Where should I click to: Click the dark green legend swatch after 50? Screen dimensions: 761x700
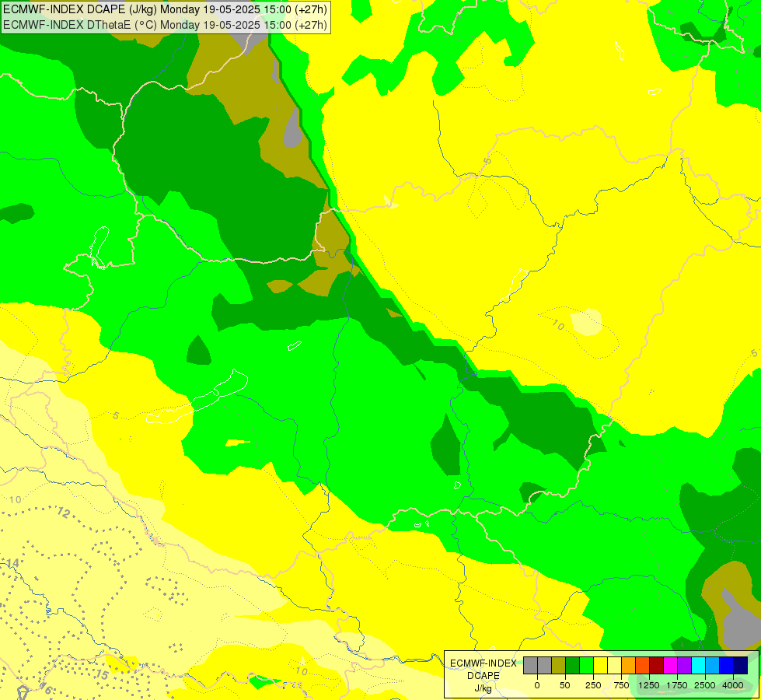[x=572, y=666]
